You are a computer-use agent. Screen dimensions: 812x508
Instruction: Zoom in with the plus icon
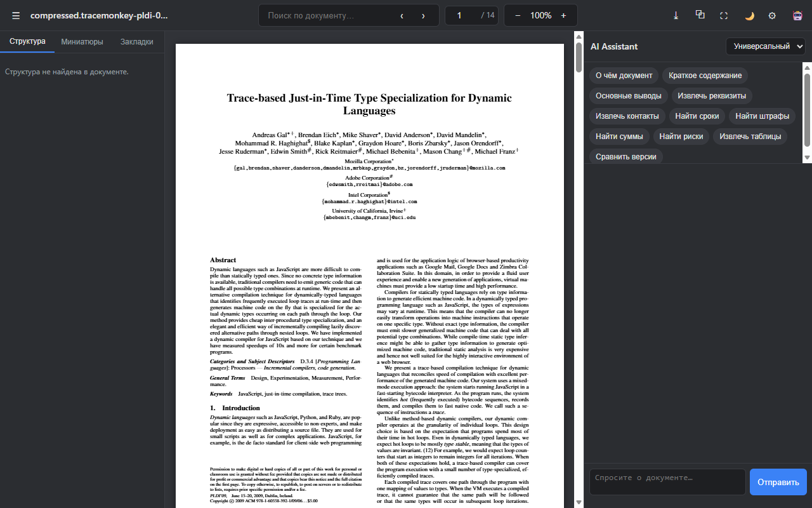pos(563,15)
